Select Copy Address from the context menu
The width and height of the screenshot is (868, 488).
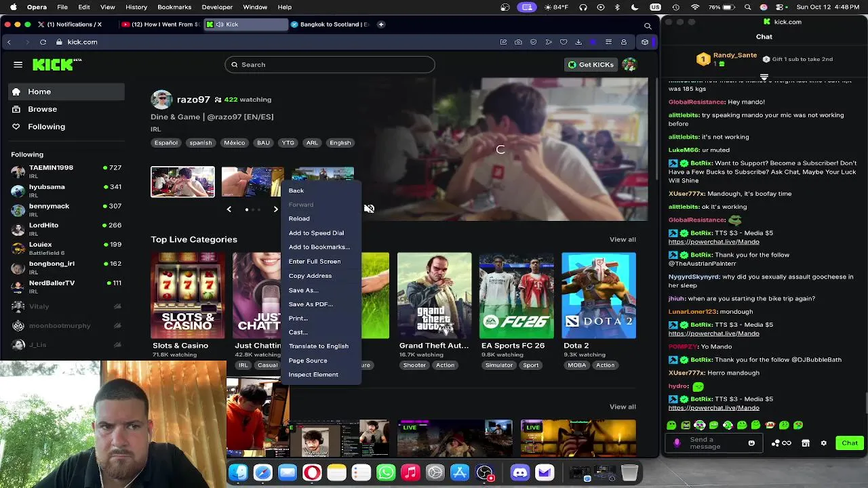click(310, 276)
